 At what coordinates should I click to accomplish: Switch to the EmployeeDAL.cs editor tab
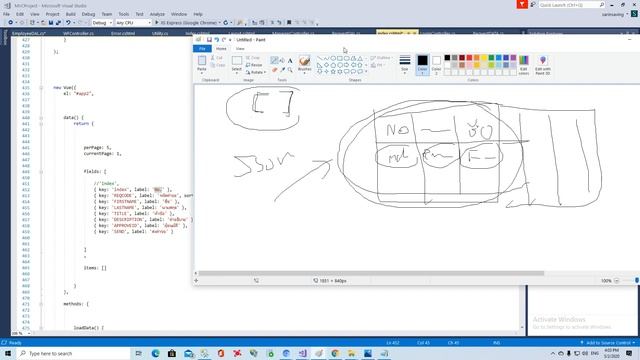(29, 33)
